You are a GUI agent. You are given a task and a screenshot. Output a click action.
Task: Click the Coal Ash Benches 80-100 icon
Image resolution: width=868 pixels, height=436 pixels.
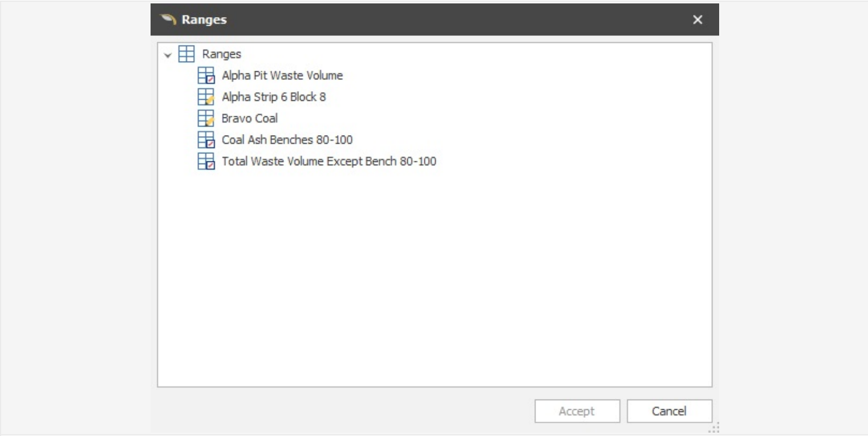[205, 140]
